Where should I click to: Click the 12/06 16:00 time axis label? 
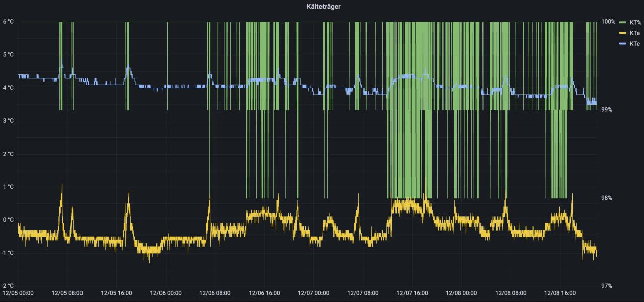tap(265, 293)
